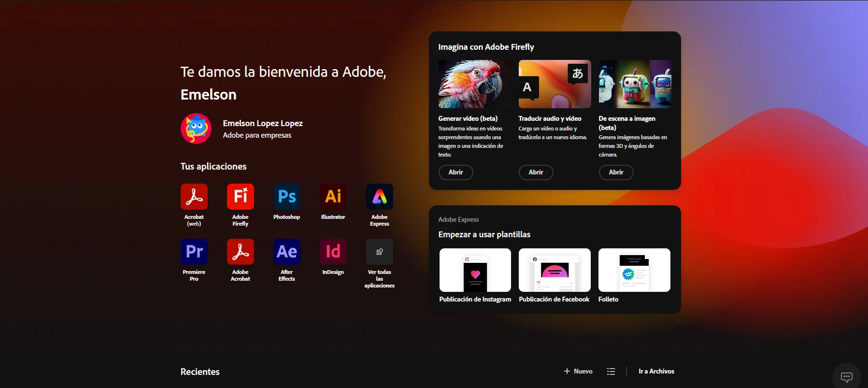
Task: Click Abrir under Traducir audio y vídeo
Action: [536, 172]
